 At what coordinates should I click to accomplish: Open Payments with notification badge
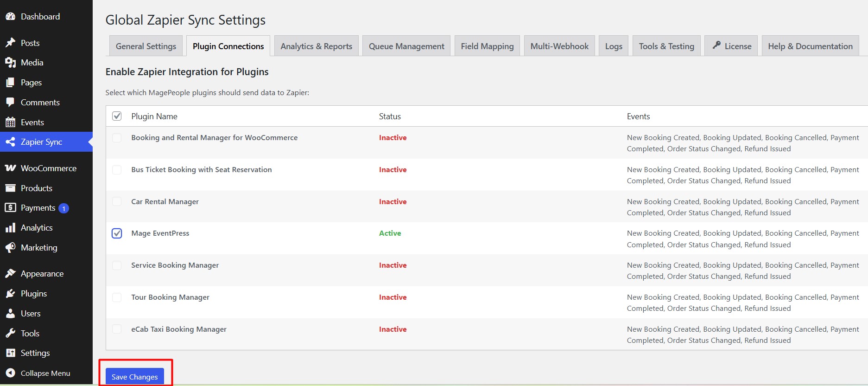(x=38, y=208)
